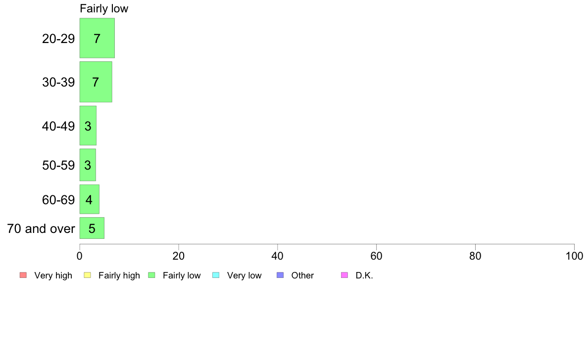Click the Very low legend text
The image size is (588, 364).
pyautogui.click(x=244, y=275)
